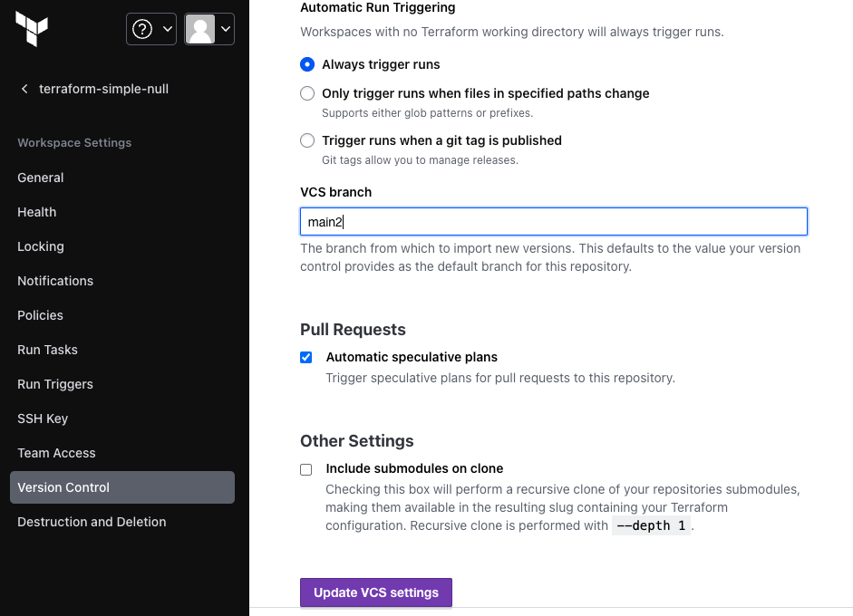
Task: Open the terraform-simple-null workspace link
Action: [x=103, y=89]
